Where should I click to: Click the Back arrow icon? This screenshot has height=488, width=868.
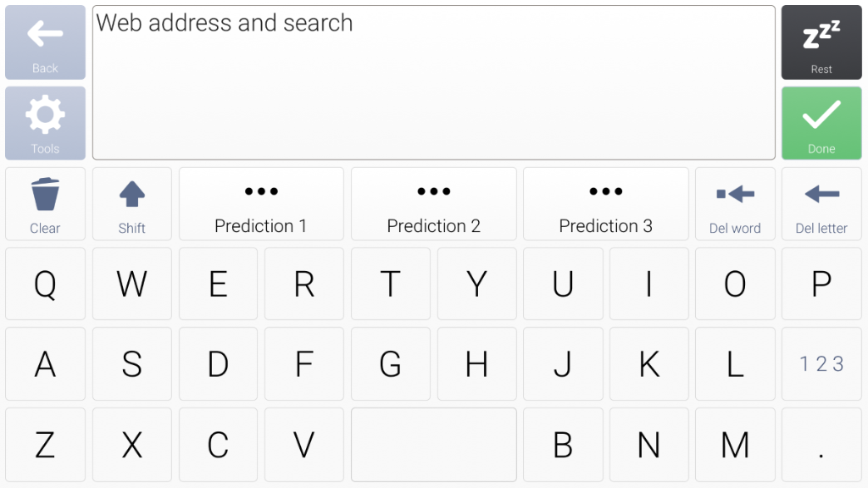45,42
